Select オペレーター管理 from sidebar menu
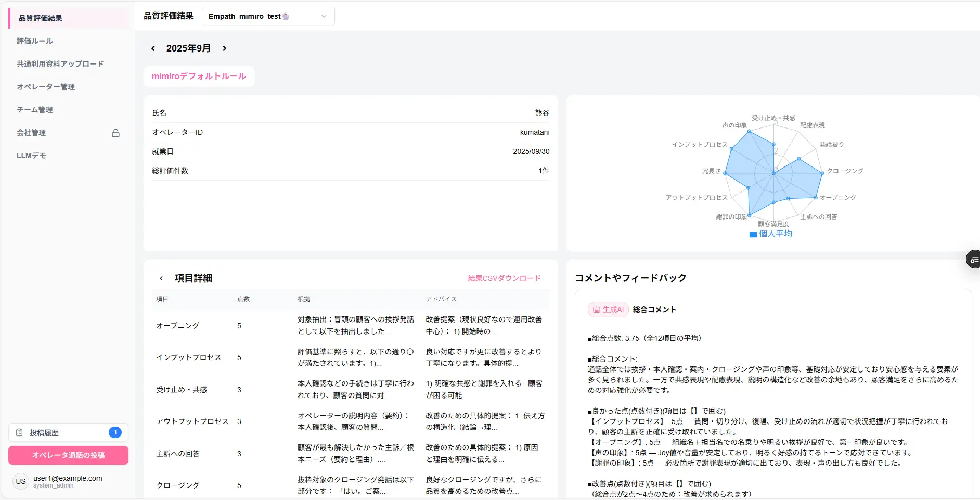The width and height of the screenshot is (980, 500). (x=46, y=87)
